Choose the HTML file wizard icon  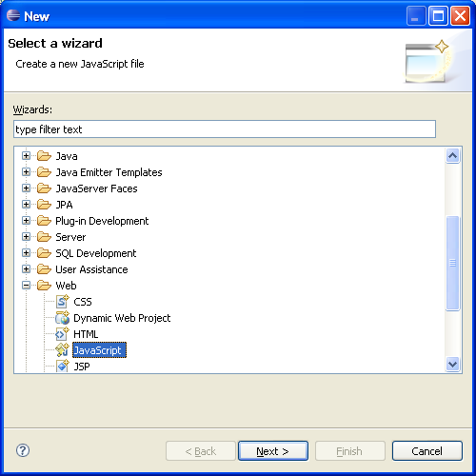62,334
